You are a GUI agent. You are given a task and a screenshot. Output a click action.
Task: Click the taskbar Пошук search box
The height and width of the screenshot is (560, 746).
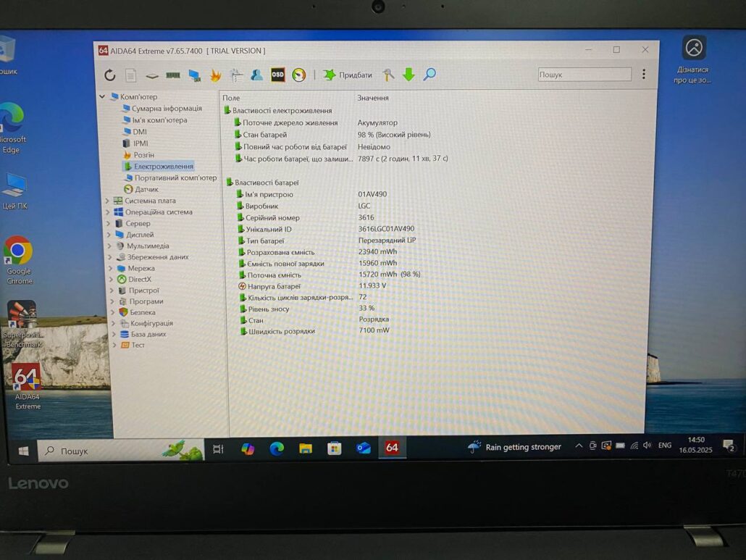pyautogui.click(x=121, y=450)
